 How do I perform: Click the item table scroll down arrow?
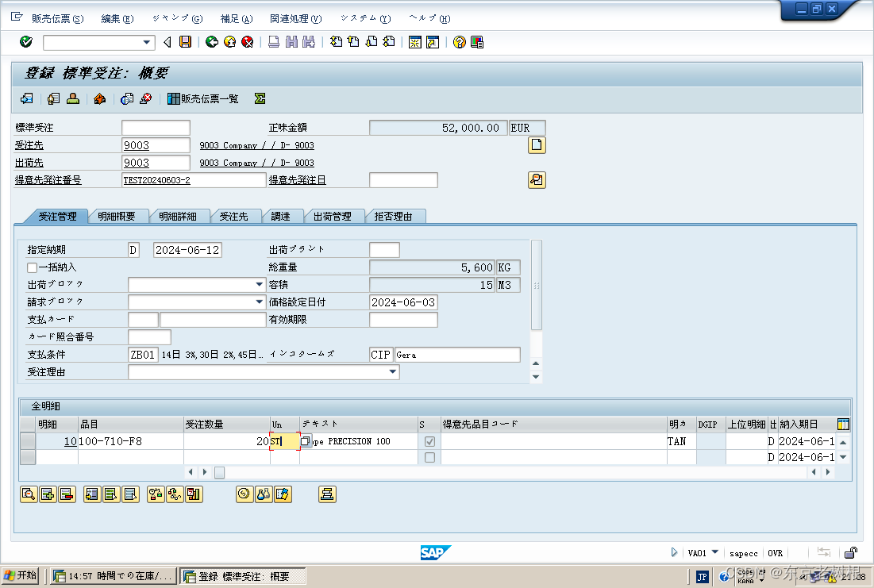point(843,457)
